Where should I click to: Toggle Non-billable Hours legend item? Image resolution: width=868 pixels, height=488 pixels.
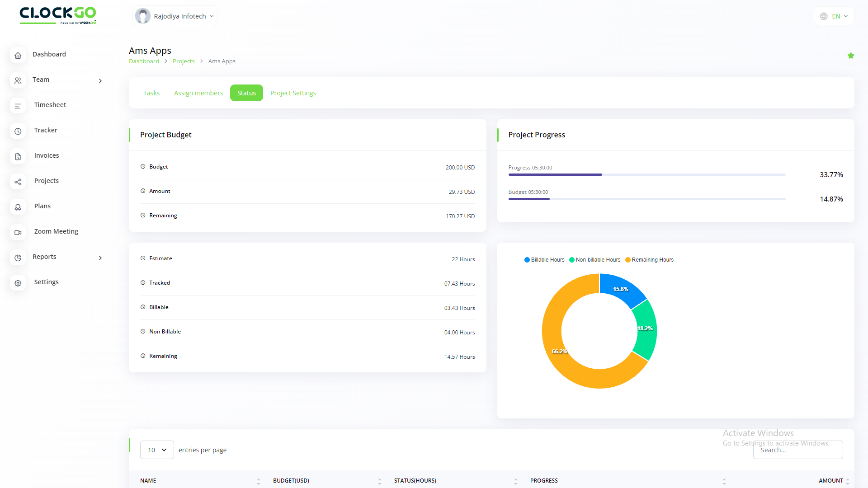(594, 260)
